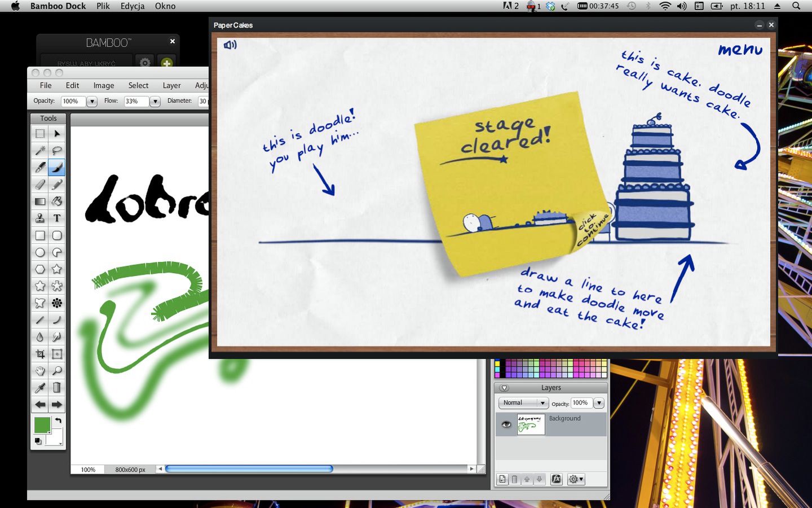This screenshot has height=508, width=812.
Task: Swap foreground and background colors arrow
Action: (58, 421)
